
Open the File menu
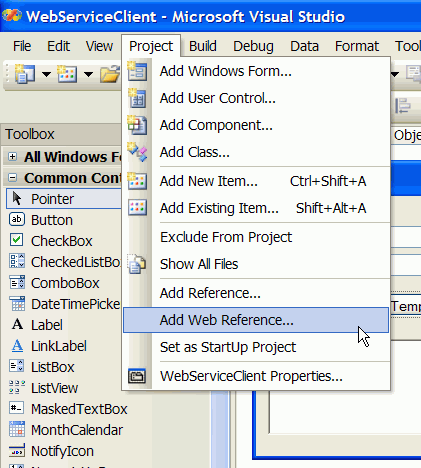(x=22, y=46)
